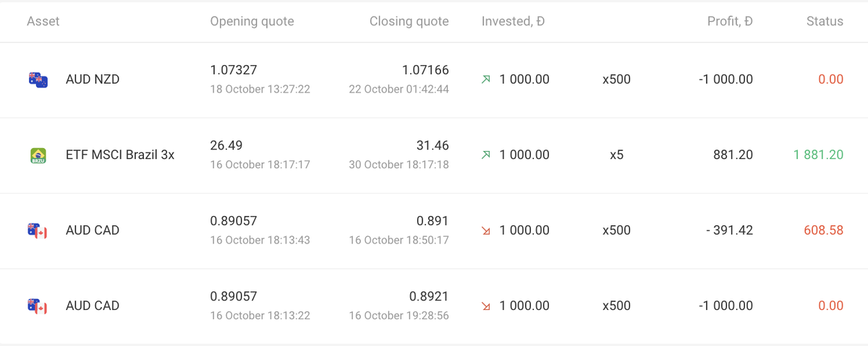
Task: Click red down arrow beside -391.42 trade
Action: coord(486,231)
